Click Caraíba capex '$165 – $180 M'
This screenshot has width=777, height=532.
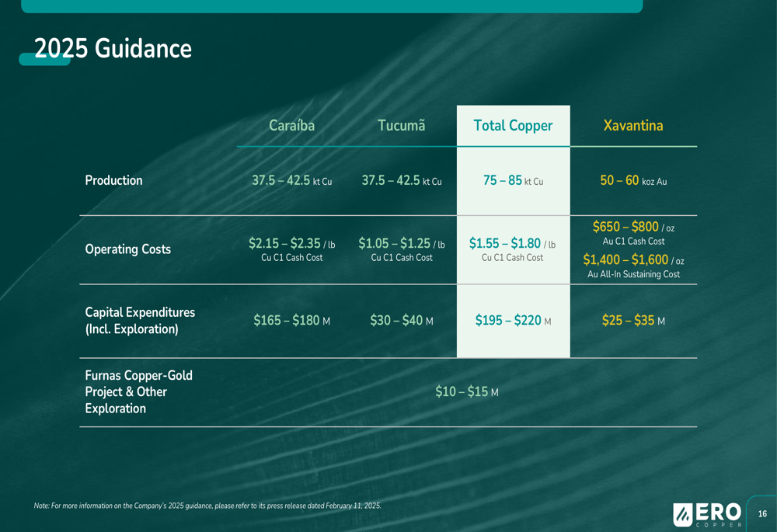coord(292,321)
